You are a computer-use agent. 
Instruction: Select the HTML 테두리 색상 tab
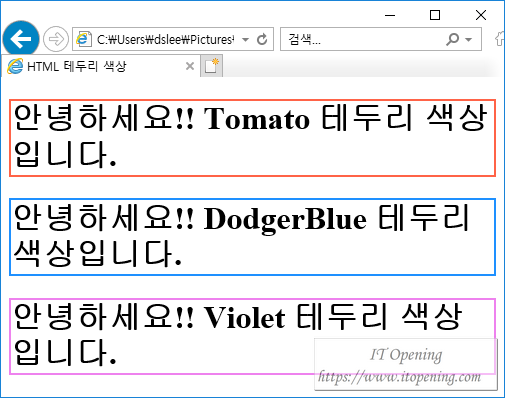[x=101, y=66]
